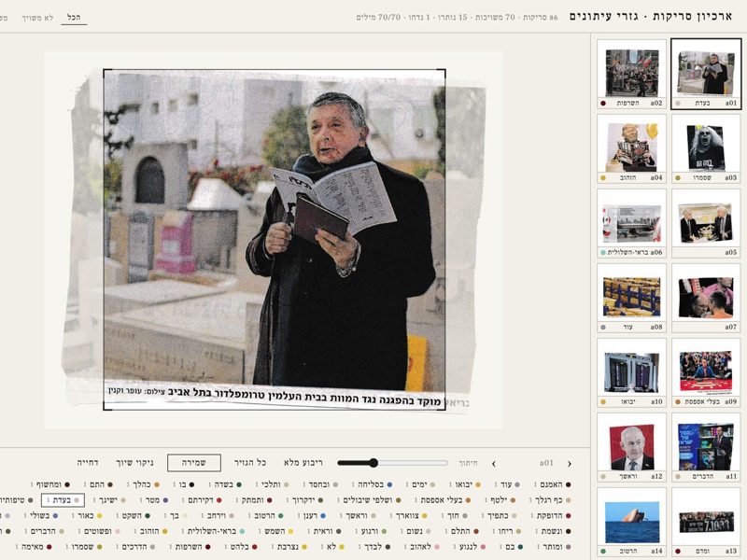Image resolution: width=747 pixels, height=560 pixels.
Task: Click the ותלכי word chip
Action: [x=274, y=484]
